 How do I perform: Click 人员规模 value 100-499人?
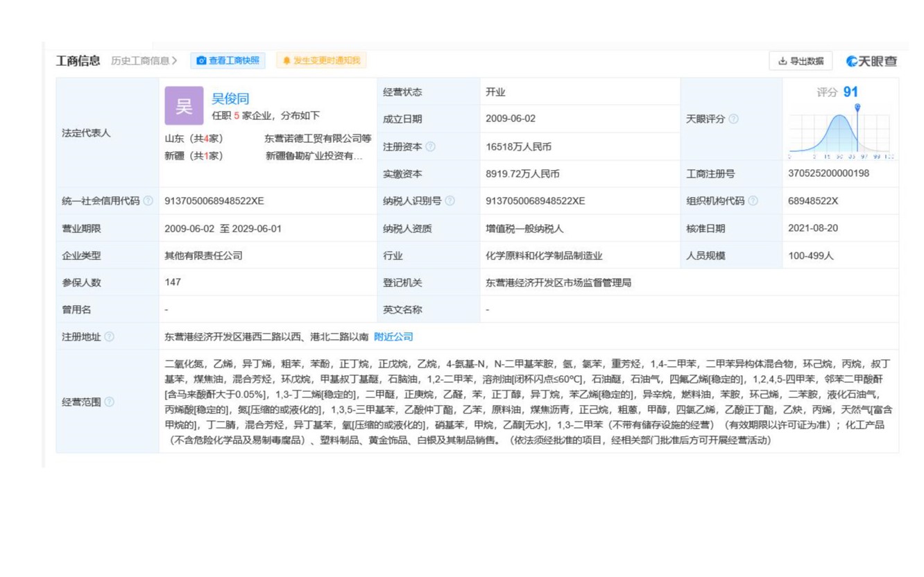[x=811, y=256]
